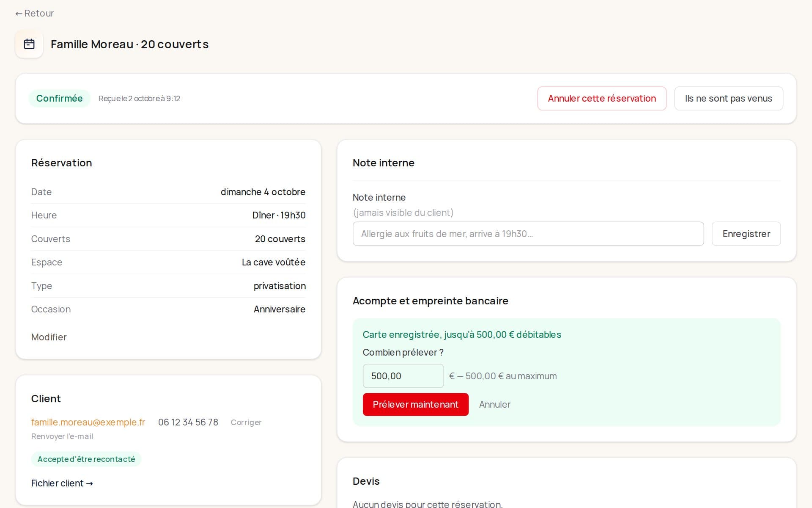Click the Famille Moreau · 20 couverts title
Screen dimensions: 812x508
tap(129, 44)
